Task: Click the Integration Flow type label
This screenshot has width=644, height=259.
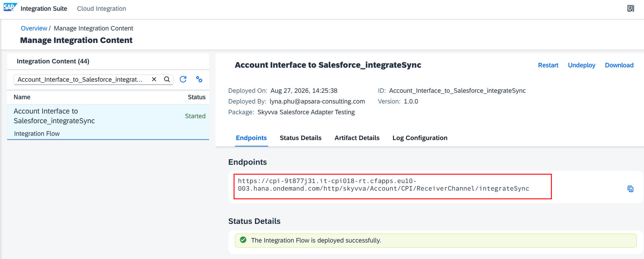Action: [x=37, y=134]
